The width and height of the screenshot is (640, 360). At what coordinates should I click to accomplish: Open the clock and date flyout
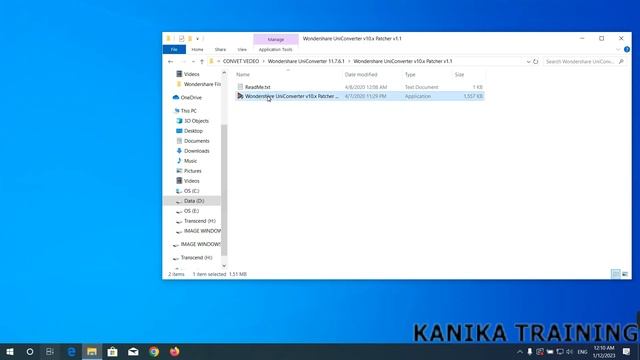pos(604,352)
